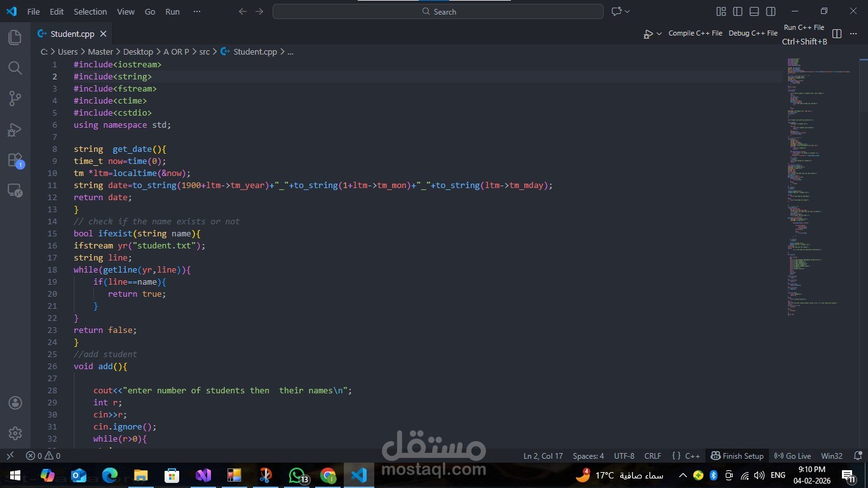Viewport: 868px width, 488px height.
Task: Navigate forward with the right arrow
Action: (x=260, y=11)
